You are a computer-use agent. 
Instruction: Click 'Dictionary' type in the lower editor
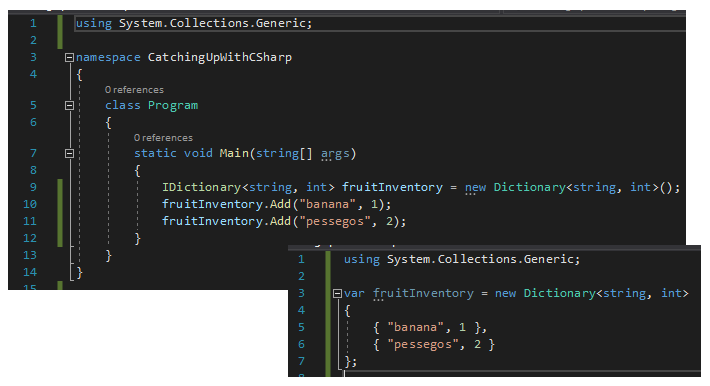pyautogui.click(x=560, y=293)
